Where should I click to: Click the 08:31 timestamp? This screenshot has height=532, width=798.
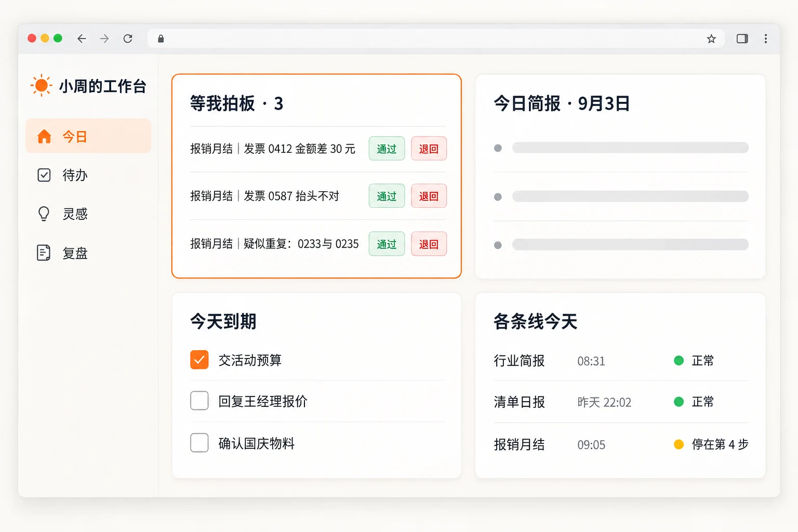point(591,361)
